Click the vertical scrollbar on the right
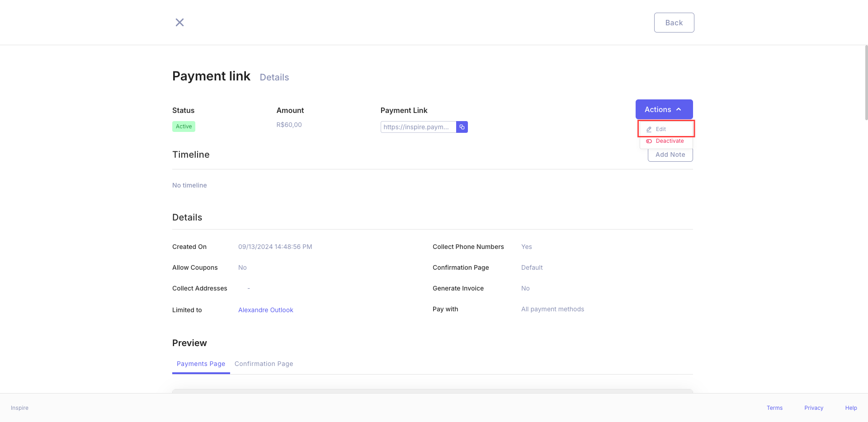The width and height of the screenshot is (868, 422). (866, 82)
